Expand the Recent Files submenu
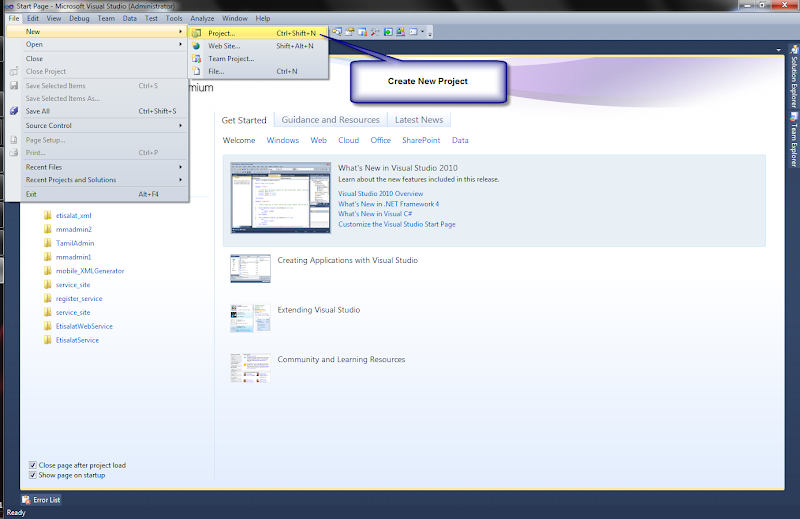Image resolution: width=800 pixels, height=519 pixels. [x=97, y=167]
